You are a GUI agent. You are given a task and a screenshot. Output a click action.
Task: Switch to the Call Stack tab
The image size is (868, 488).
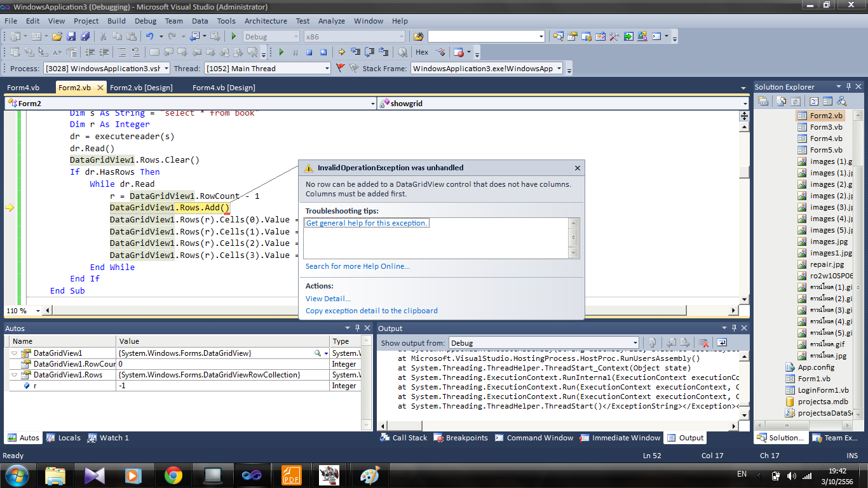(403, 437)
